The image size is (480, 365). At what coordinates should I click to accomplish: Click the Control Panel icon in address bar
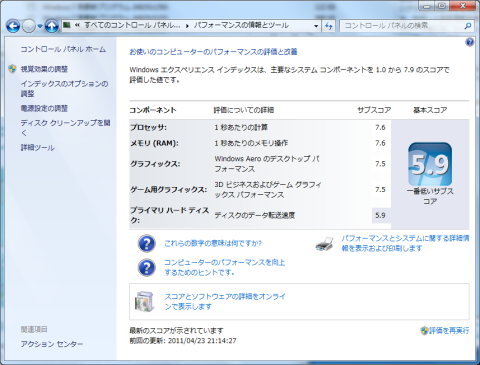coord(67,25)
